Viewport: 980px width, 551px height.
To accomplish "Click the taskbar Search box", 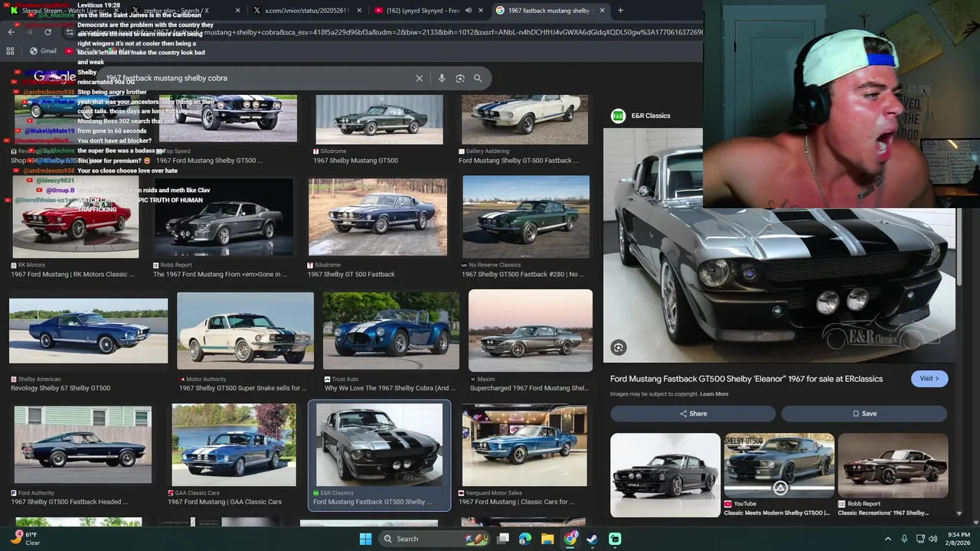I will 434,539.
